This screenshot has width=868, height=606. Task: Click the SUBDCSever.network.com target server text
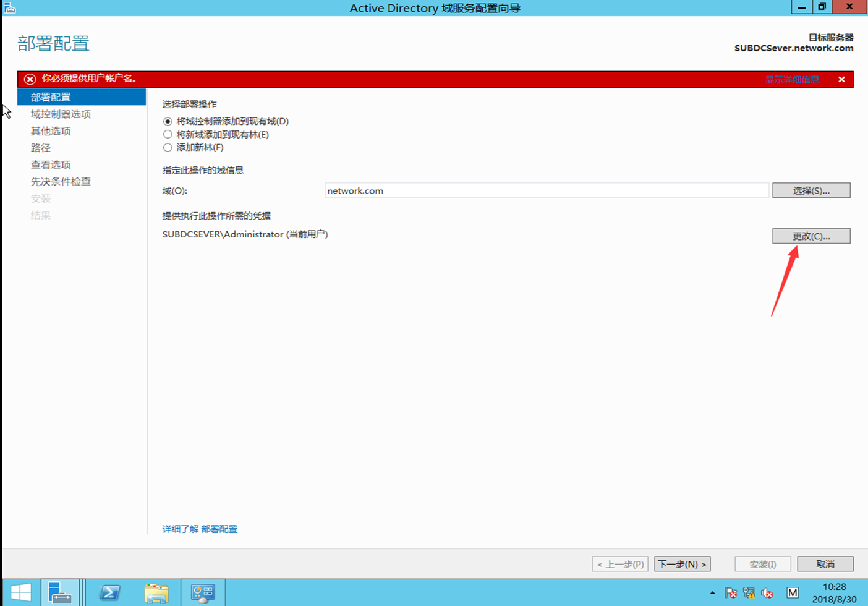click(x=794, y=48)
